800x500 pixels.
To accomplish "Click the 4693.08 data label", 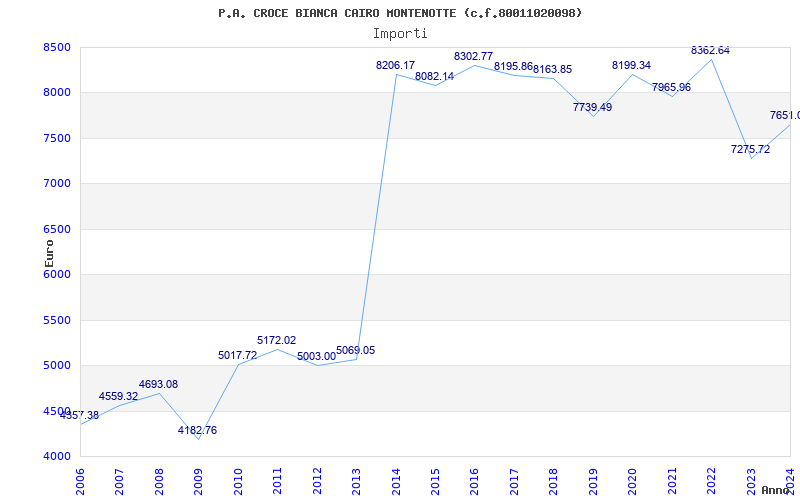I will click(x=158, y=384).
